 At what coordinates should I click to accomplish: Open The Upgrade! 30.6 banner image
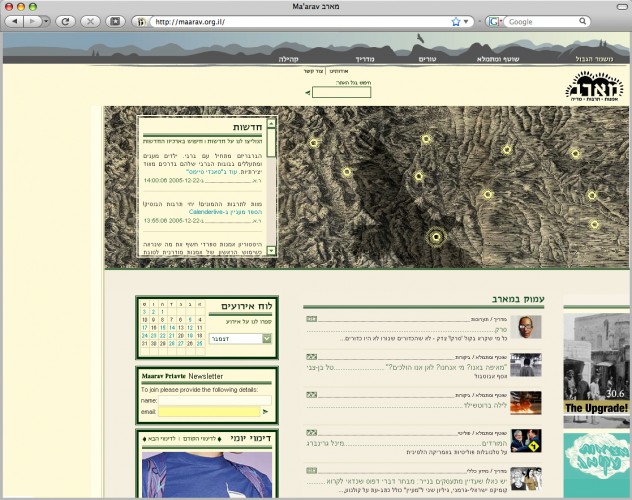(x=596, y=370)
